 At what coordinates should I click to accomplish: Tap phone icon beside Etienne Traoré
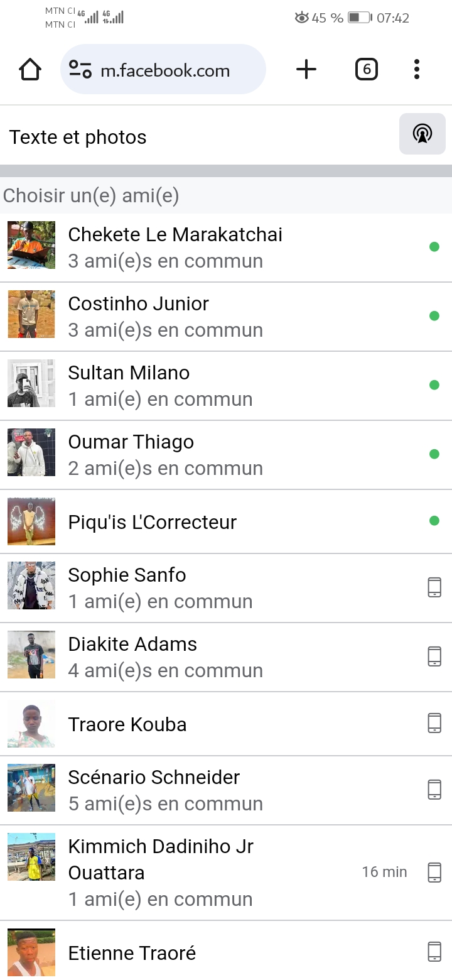434,952
